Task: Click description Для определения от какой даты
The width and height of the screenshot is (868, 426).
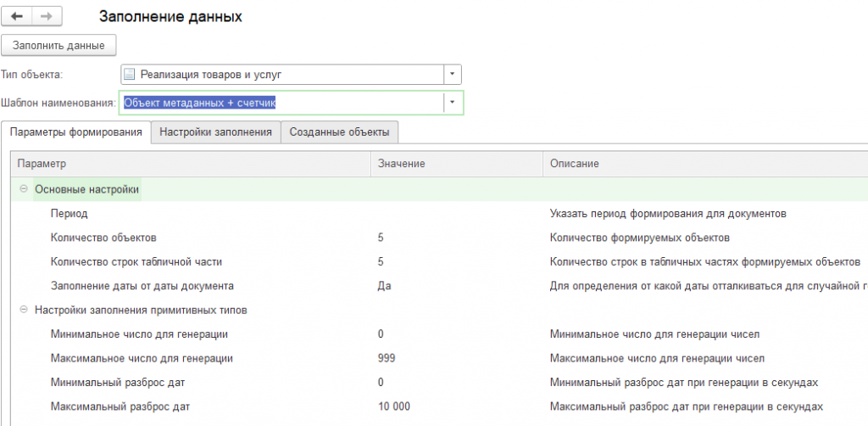Action: 709,286
